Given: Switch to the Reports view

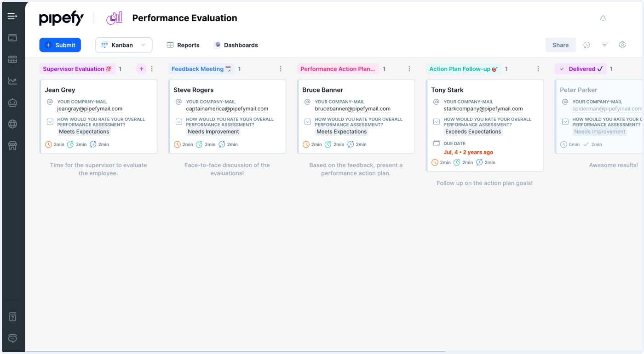Looking at the screenshot, I should coord(183,45).
